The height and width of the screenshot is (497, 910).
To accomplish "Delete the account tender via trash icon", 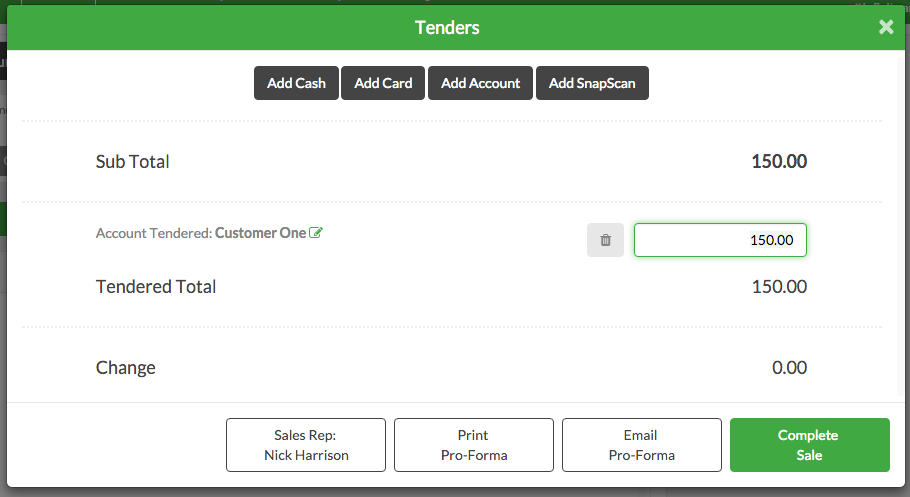I will click(x=605, y=240).
